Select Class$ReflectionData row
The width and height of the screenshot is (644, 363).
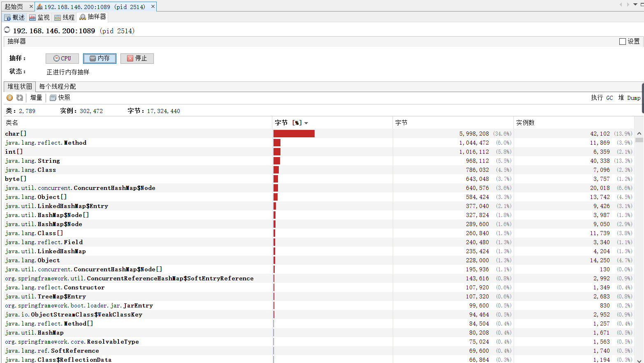[x=320, y=359]
